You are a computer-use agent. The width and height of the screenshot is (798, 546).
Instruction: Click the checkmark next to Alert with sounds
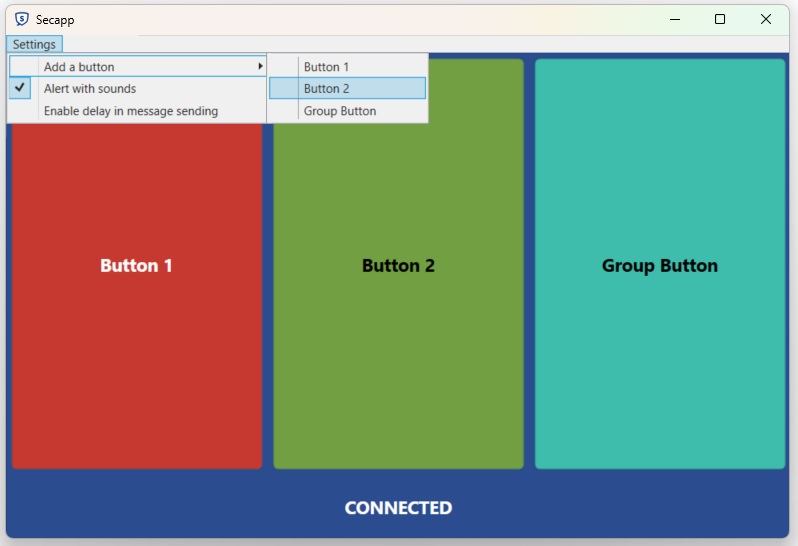(x=21, y=88)
